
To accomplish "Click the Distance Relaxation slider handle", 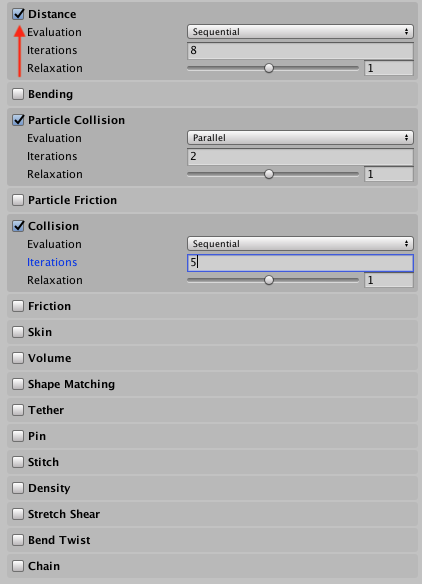I will (269, 68).
